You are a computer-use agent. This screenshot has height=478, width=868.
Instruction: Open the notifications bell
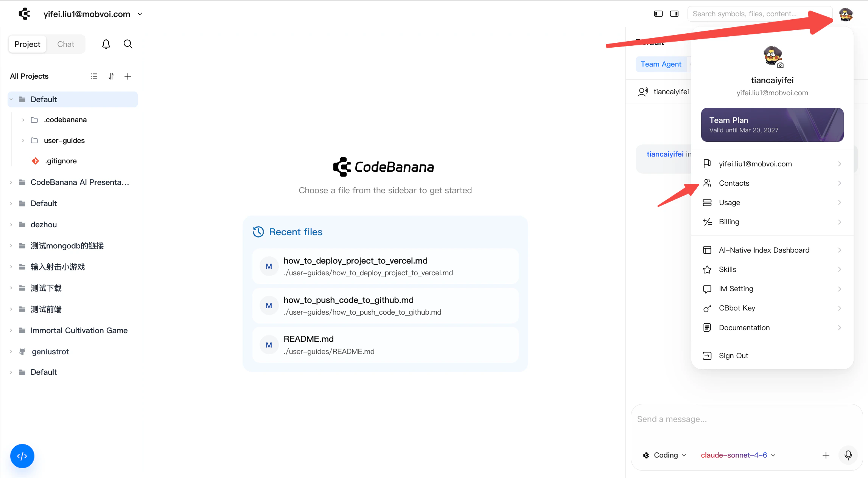point(106,44)
